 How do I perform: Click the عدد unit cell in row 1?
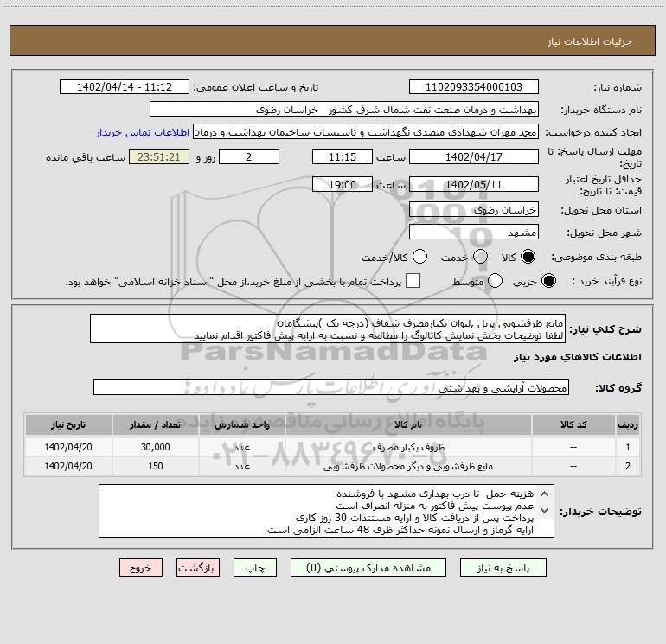(x=241, y=448)
